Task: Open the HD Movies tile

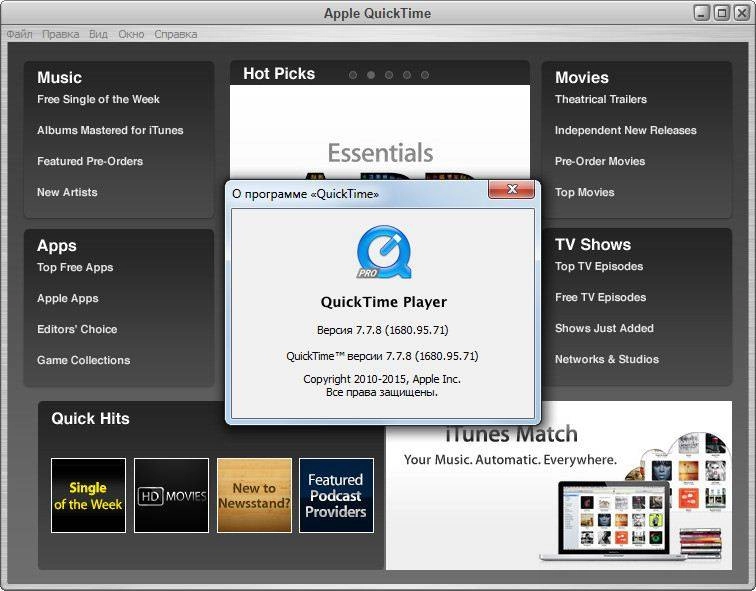Action: click(x=171, y=496)
